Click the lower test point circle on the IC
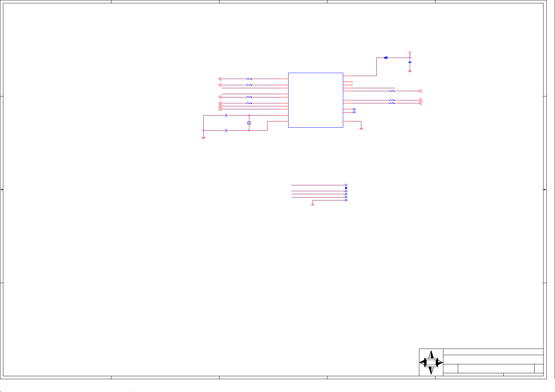555x392 pixels. click(x=354, y=112)
